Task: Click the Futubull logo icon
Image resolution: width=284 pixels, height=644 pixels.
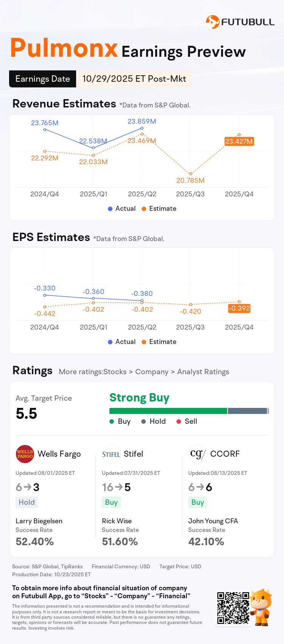Action: [x=212, y=22]
